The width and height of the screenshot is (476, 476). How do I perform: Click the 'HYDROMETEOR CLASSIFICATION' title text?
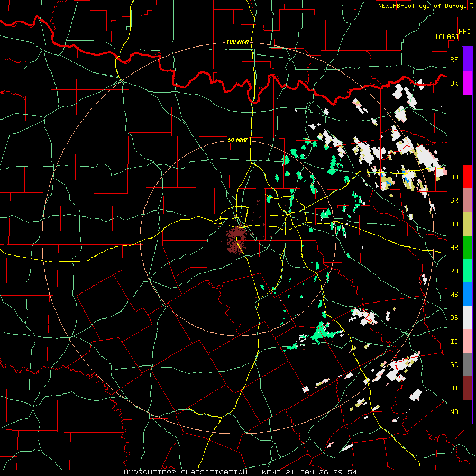pyautogui.click(x=186, y=472)
